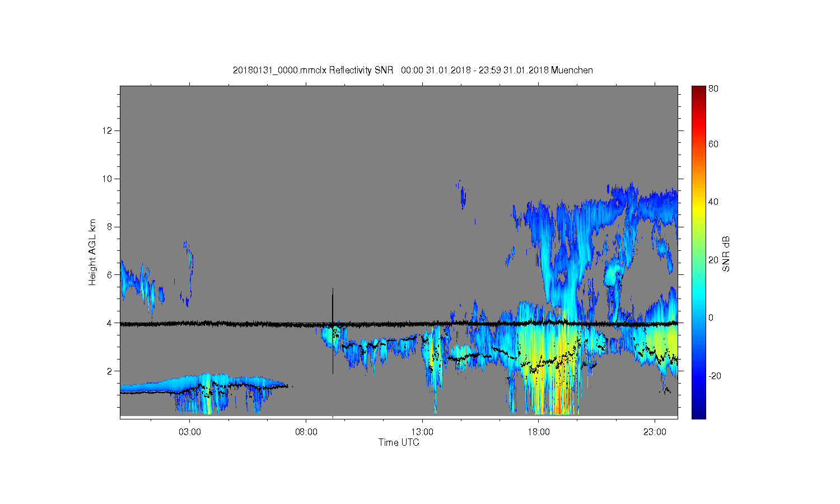Screen dimensions: 840x504
Task: Click the dark red top of colorbar
Action: [698, 91]
